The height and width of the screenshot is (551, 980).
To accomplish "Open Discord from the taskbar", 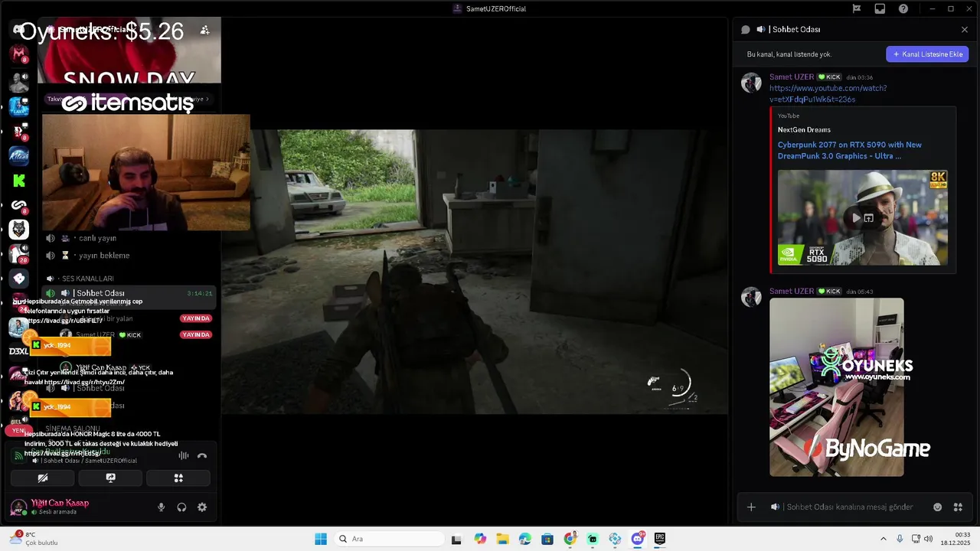I will point(638,539).
